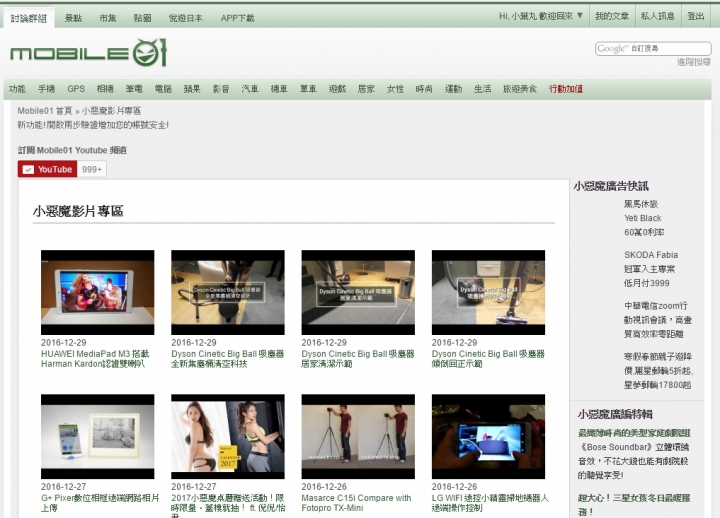Open the 運動 category menu
The image size is (720, 518).
click(453, 89)
